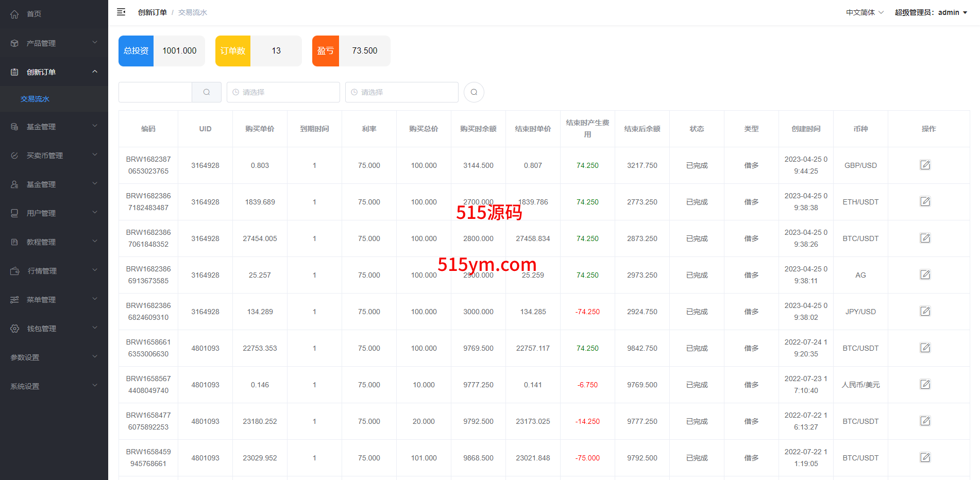
Task: Open the 中文简体 language dropdown
Action: [864, 12]
